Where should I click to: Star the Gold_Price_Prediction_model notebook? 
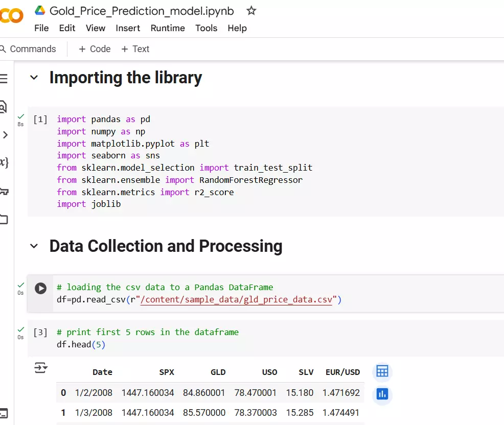click(251, 10)
